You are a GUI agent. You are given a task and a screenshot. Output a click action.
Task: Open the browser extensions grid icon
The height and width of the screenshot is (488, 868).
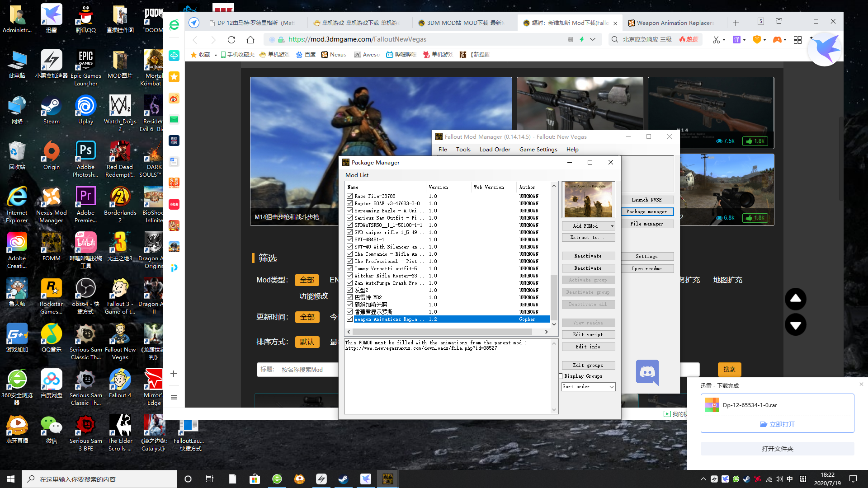pos(797,40)
